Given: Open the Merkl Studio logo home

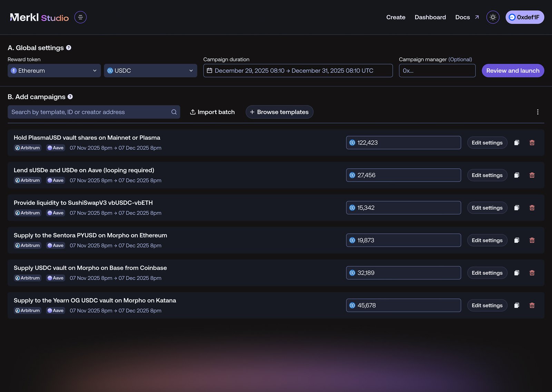Looking at the screenshot, I should pyautogui.click(x=39, y=17).
